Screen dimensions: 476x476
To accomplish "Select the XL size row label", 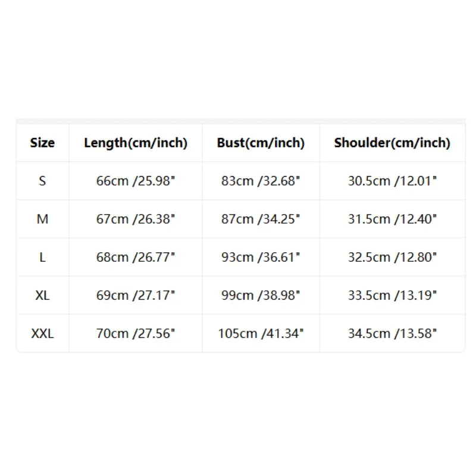I will click(x=42, y=295).
